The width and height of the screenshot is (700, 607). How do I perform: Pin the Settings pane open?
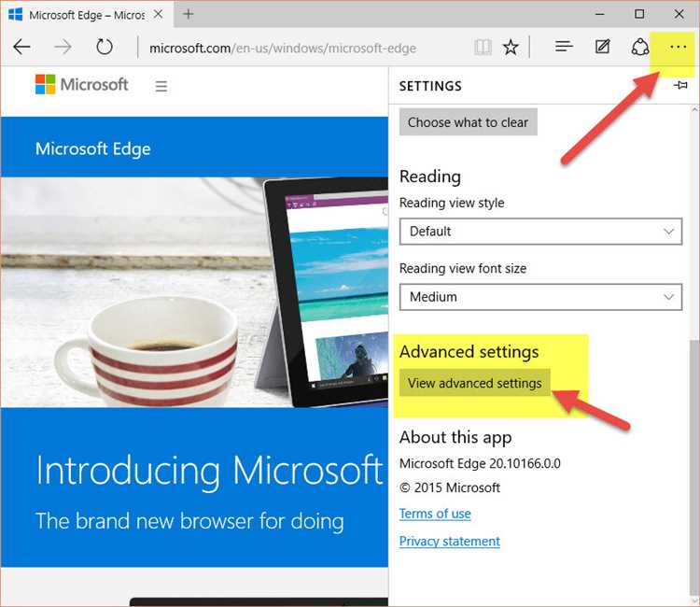click(x=680, y=86)
